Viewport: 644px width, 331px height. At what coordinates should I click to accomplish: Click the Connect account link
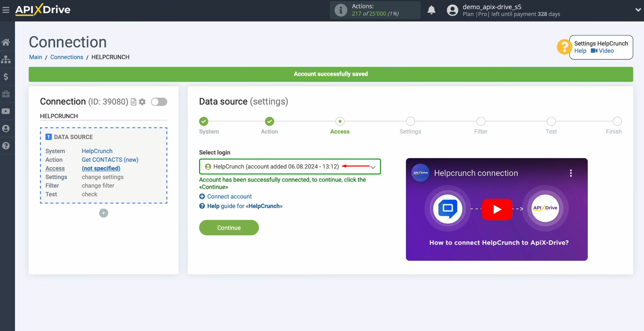point(229,196)
